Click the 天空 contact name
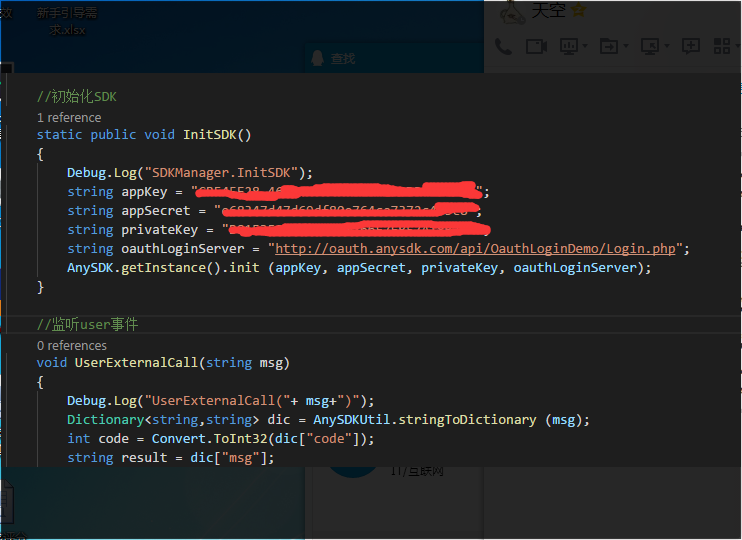The height and width of the screenshot is (540, 742). 548,10
